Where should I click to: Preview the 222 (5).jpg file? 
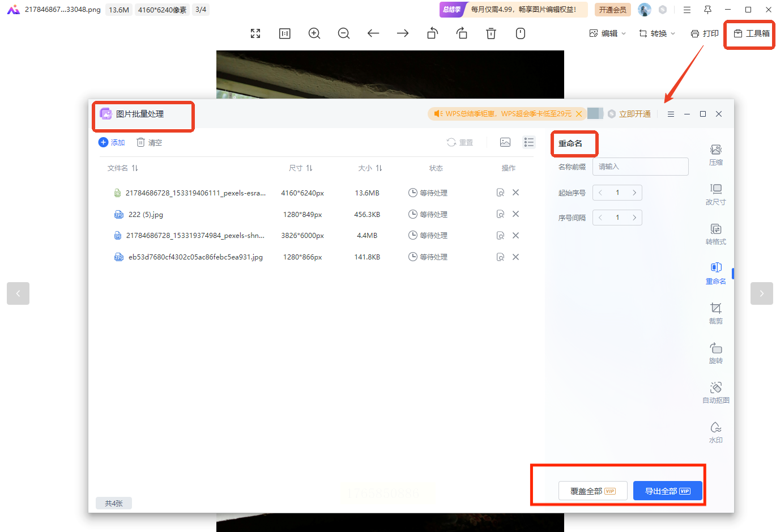click(x=500, y=214)
